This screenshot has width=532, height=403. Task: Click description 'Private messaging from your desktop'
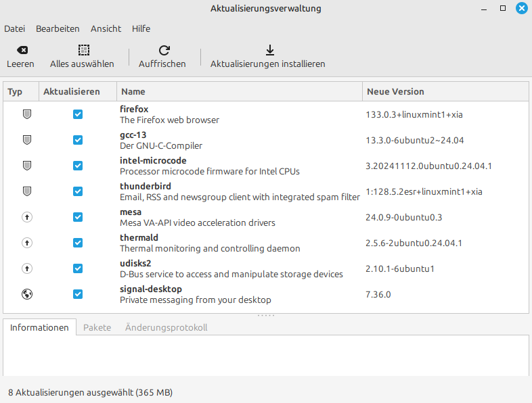[x=196, y=300]
